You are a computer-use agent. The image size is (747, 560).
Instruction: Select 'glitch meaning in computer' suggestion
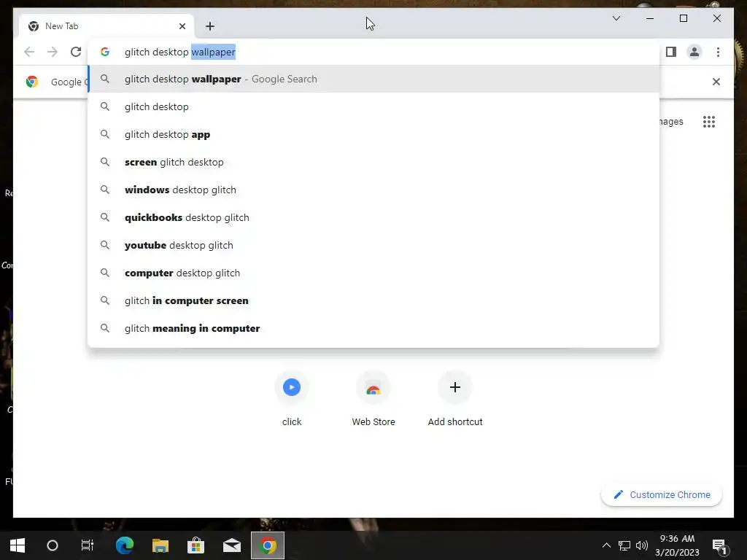(x=374, y=328)
